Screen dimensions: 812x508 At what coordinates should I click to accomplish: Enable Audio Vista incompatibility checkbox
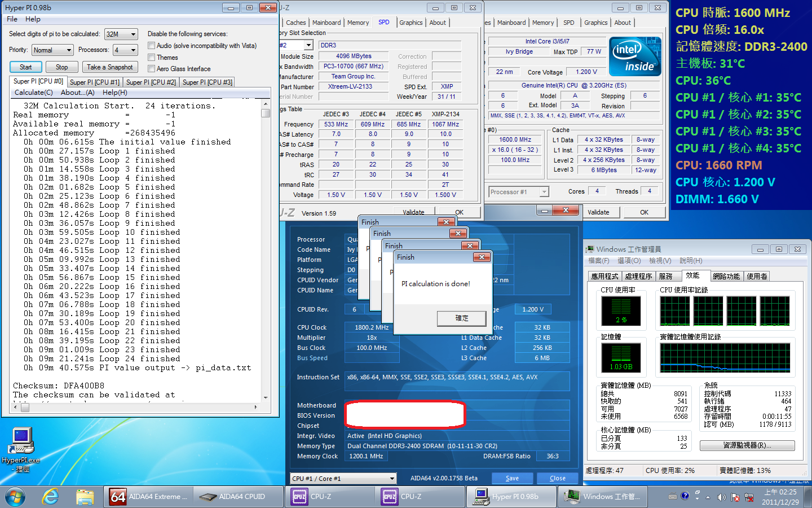click(x=151, y=46)
